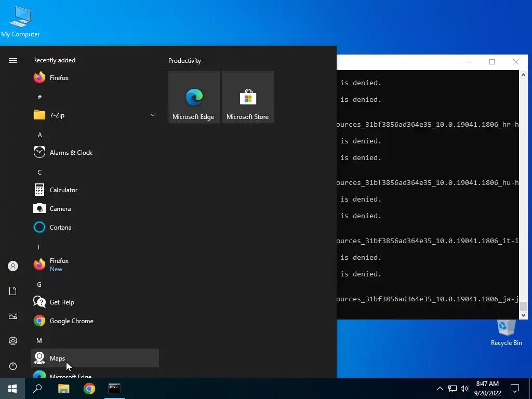Open the Action Center notifications icon
Viewport: 532px width, 399px height.
tap(515, 389)
